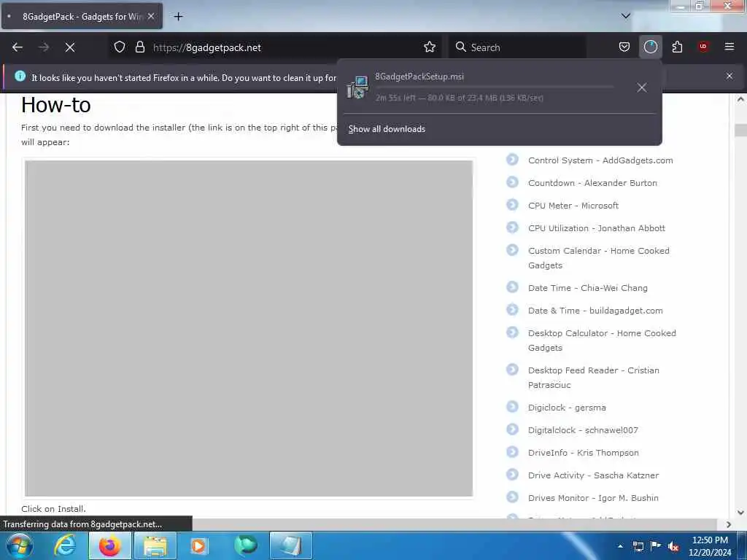747x560 pixels.
Task: Open the notepad-like taskbar window
Action: pyautogui.click(x=291, y=545)
